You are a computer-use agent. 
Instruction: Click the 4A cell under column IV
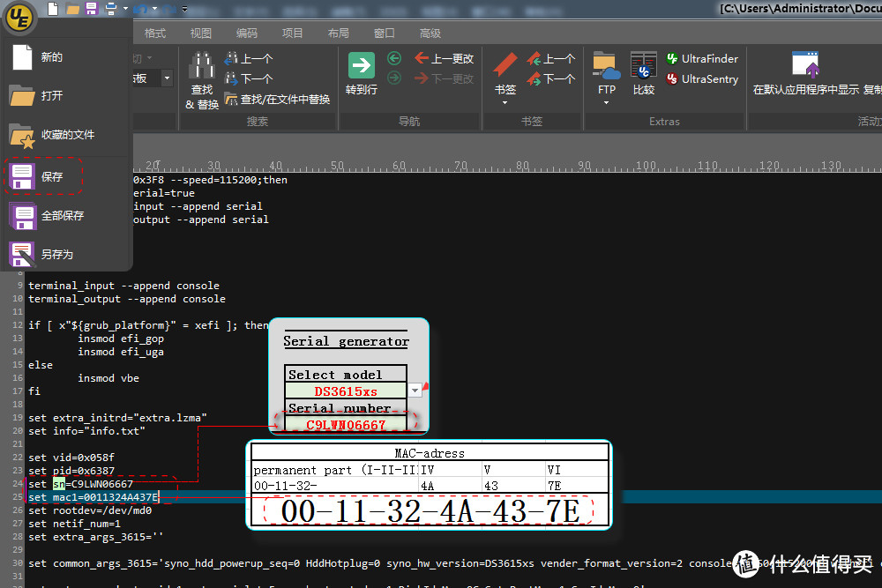click(451, 485)
